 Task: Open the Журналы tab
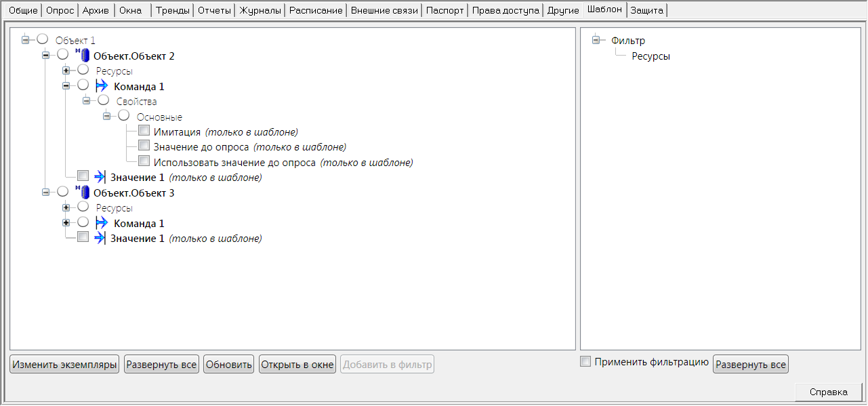tap(260, 11)
